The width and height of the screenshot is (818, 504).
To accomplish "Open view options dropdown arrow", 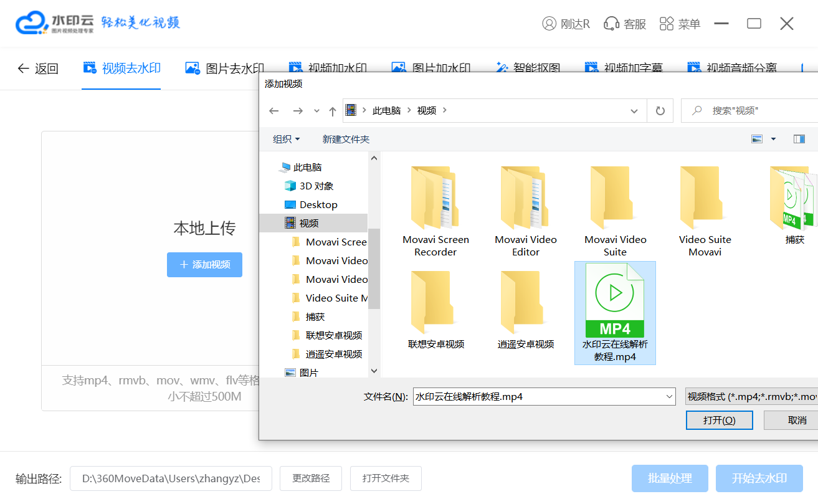I will pos(773,139).
